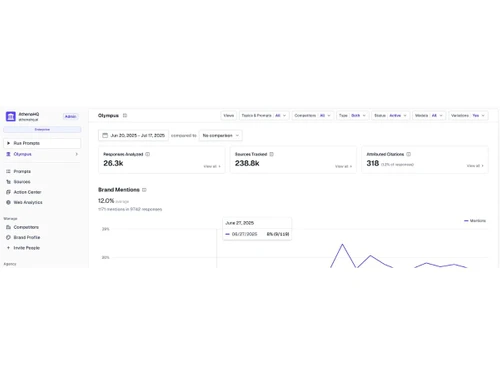Click the plus icon beside Invite People
The width and height of the screenshot is (500, 375).
pos(8,248)
